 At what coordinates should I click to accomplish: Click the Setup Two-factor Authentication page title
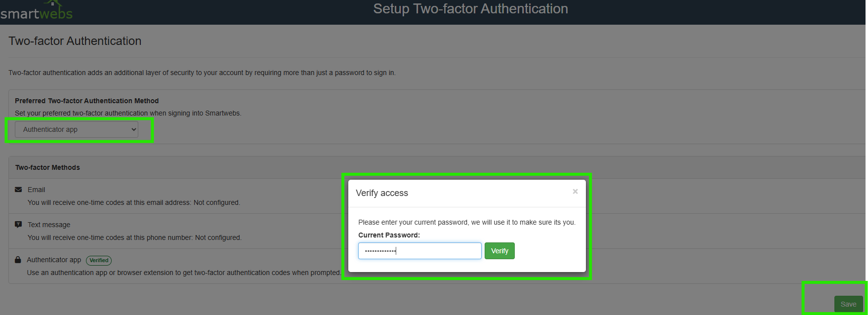click(x=470, y=9)
